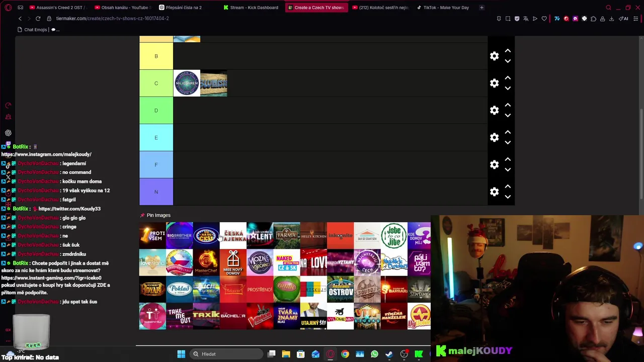Switch to Kolotoč sestřih YouTube tab
This screenshot has width=644, height=362.
(x=381, y=8)
